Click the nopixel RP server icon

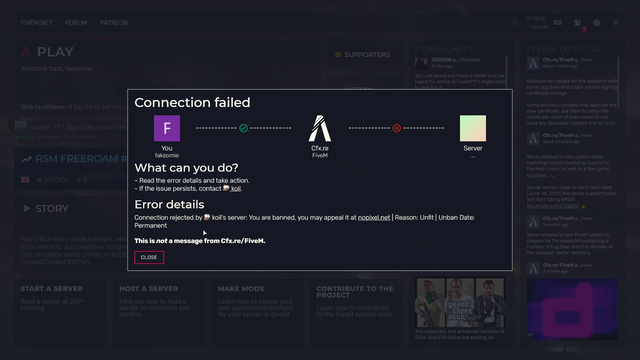21,126
